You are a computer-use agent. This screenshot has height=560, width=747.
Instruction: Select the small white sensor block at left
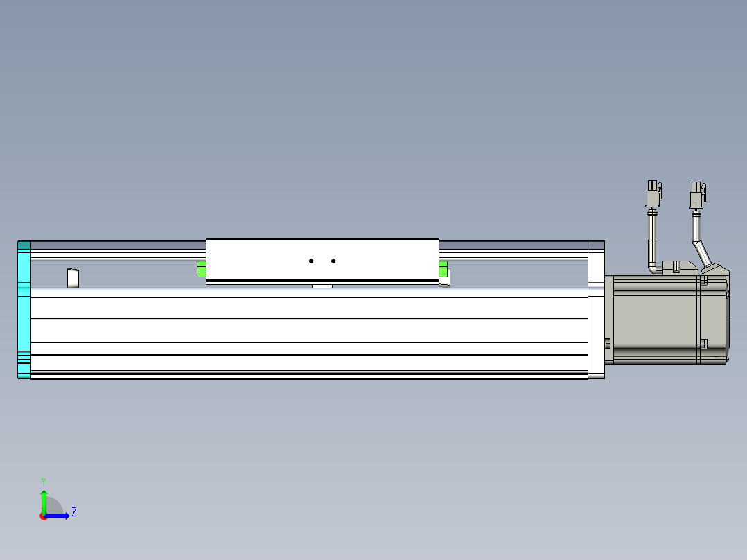(x=73, y=278)
